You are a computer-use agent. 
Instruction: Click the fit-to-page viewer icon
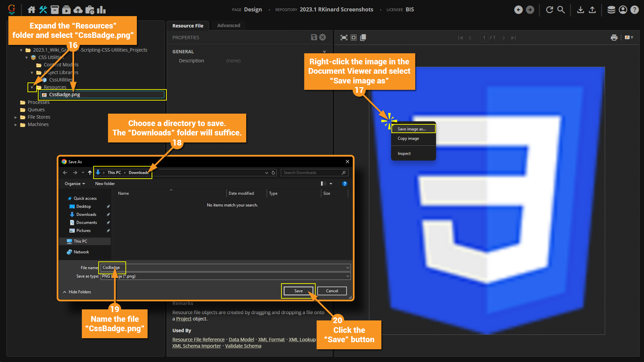pos(344,38)
